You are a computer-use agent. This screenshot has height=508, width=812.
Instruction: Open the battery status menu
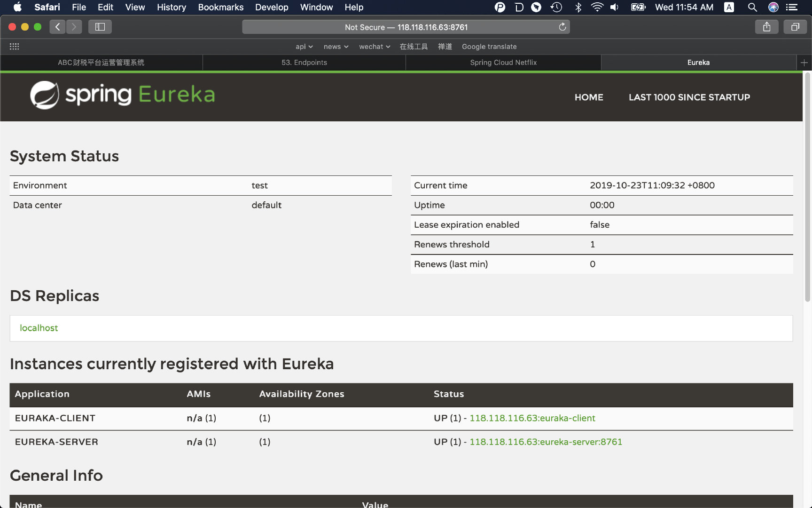638,7
